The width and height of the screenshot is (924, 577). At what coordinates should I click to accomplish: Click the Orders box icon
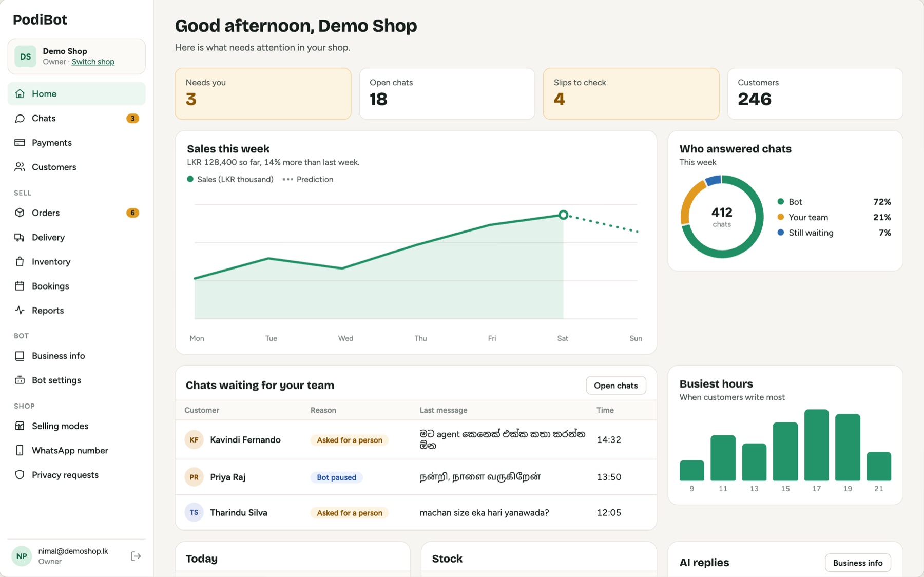[20, 213]
